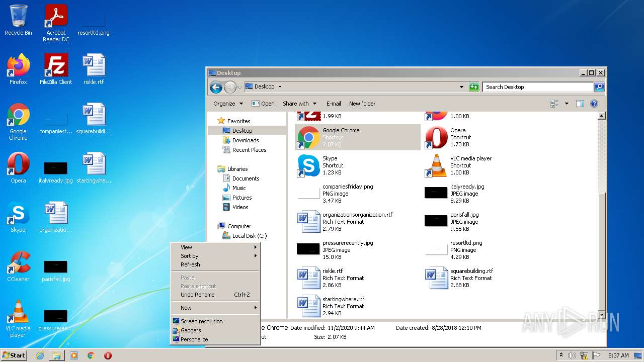Select VLC media player shortcut in Explorer

(x=485, y=165)
